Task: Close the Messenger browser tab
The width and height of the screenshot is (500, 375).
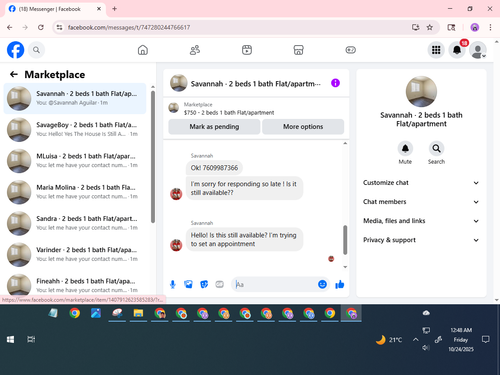Action: coord(99,9)
